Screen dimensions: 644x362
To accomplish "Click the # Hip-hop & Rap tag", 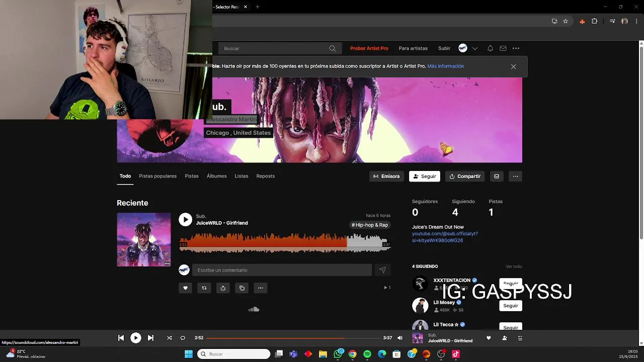I will click(370, 225).
